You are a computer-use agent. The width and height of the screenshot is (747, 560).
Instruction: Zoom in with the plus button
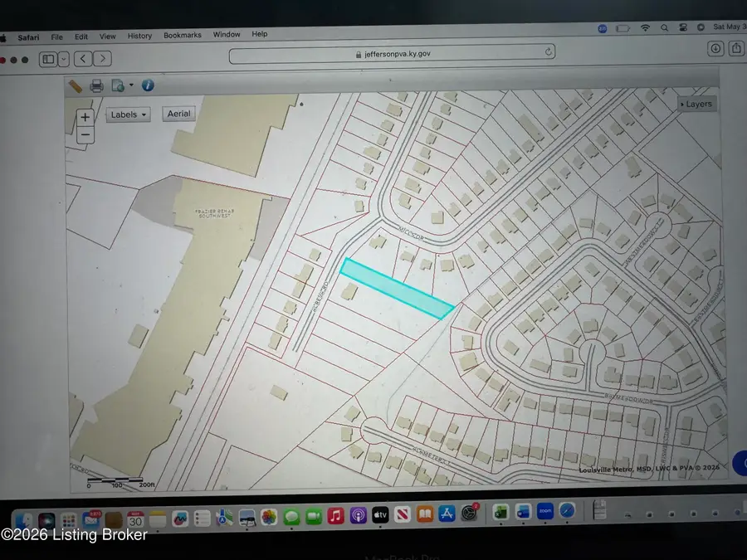tap(85, 117)
